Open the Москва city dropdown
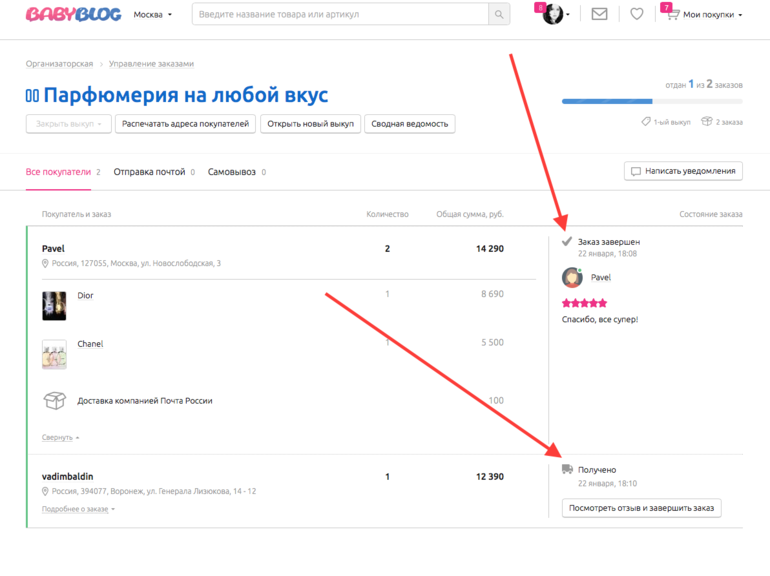Viewport: 770px width, 576px height. click(x=153, y=15)
